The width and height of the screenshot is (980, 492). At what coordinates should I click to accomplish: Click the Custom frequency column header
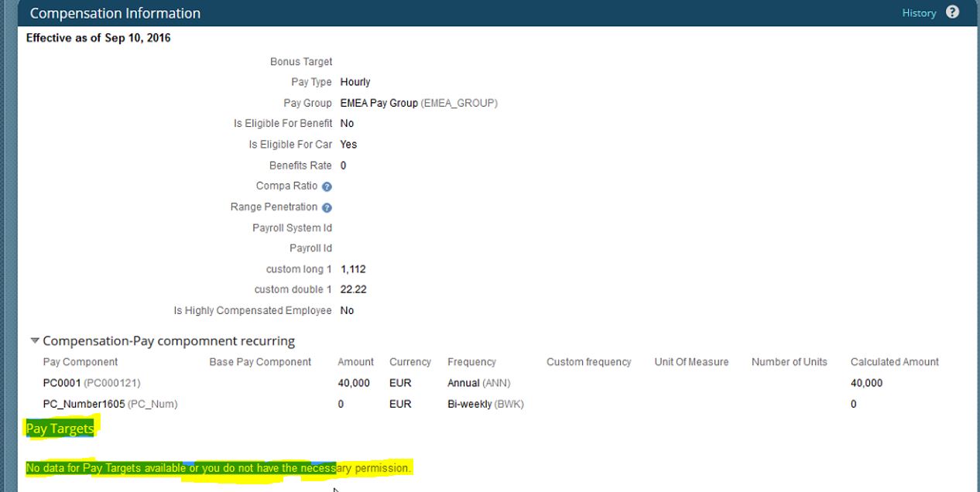coord(589,362)
